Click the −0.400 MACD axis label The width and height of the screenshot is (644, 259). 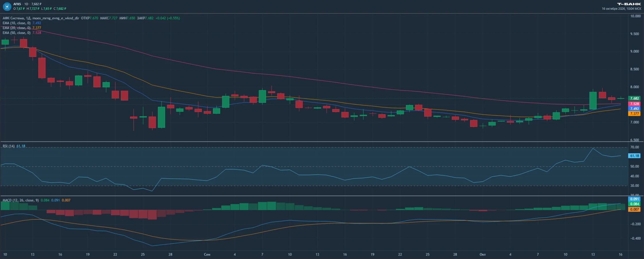(x=635, y=238)
